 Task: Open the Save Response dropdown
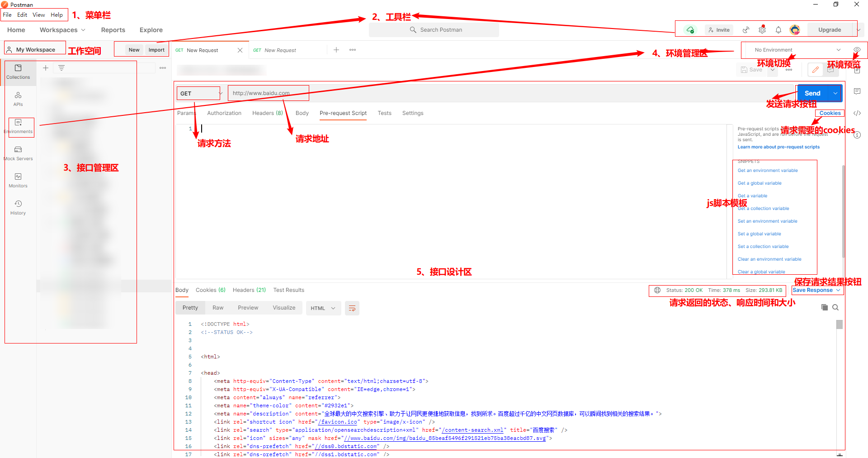pyautogui.click(x=816, y=290)
